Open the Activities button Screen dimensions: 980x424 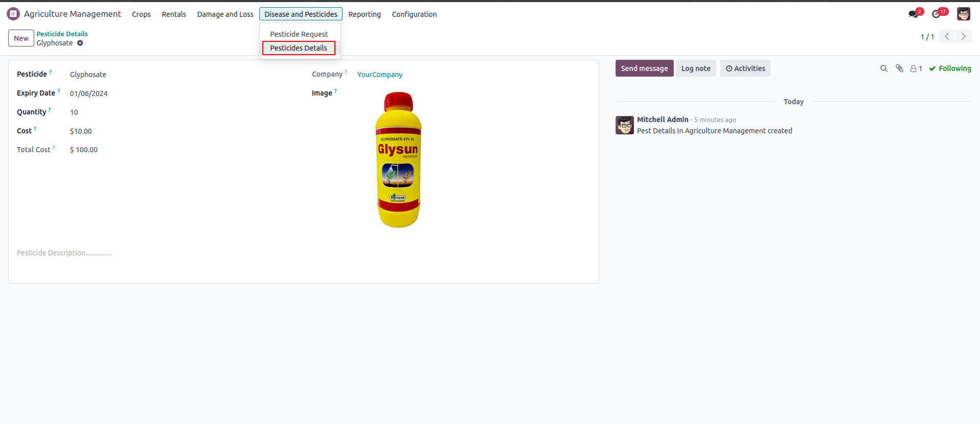[745, 68]
